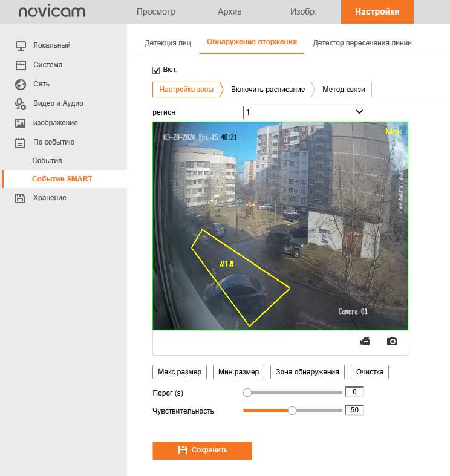The width and height of the screenshot is (450, 476).
Task: Click the Хранение floppy disk icon
Action: [x=20, y=198]
